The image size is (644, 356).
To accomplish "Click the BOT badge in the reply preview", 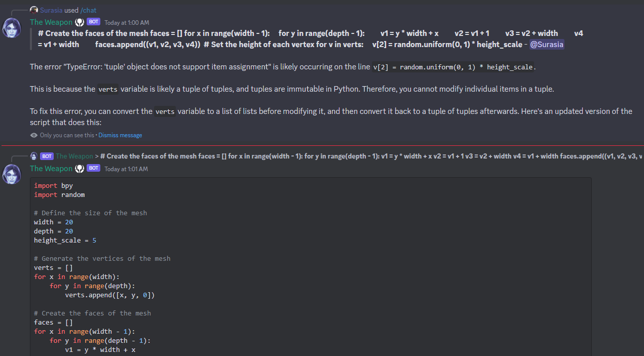I will [46, 156].
